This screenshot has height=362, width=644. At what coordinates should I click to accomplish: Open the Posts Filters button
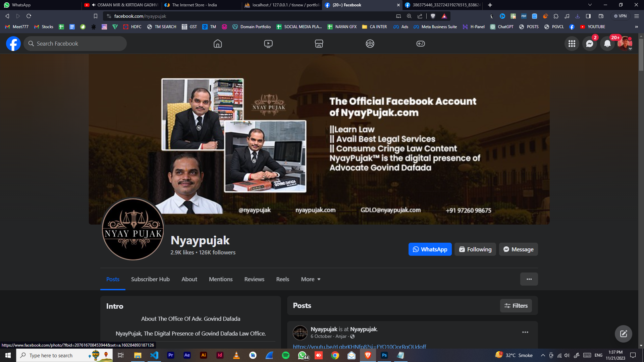(x=516, y=306)
